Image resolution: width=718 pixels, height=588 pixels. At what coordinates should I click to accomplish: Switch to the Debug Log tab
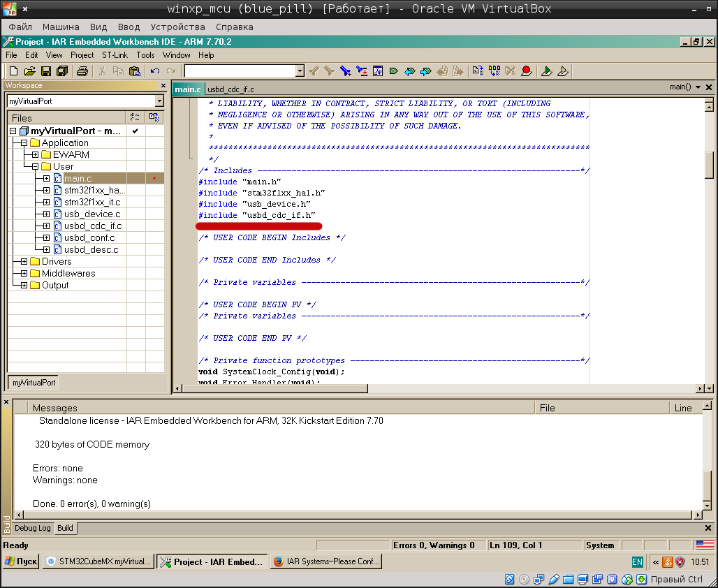33,528
